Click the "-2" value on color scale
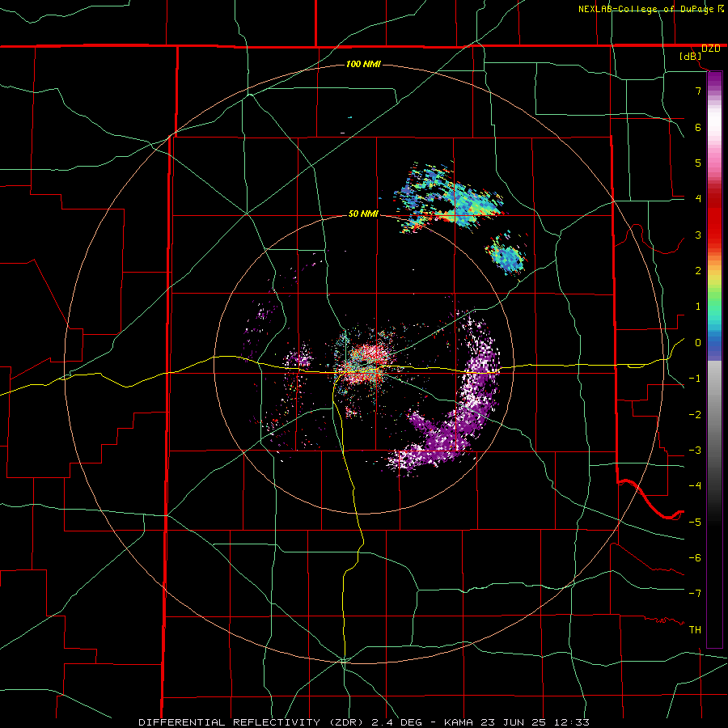728x728 pixels. coord(695,415)
